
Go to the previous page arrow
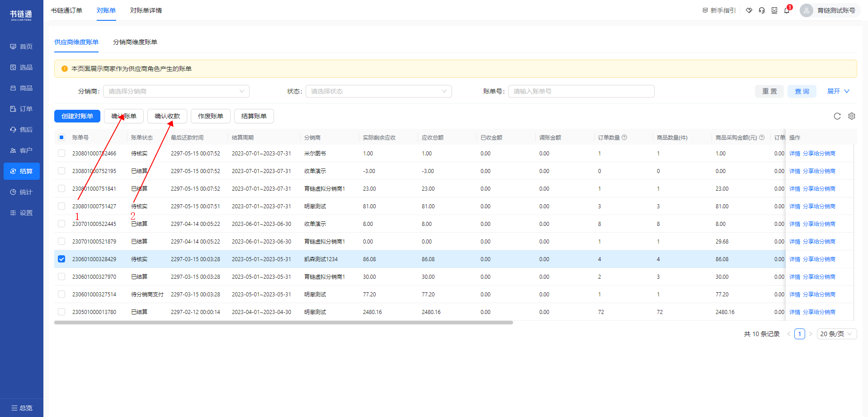tap(789, 334)
